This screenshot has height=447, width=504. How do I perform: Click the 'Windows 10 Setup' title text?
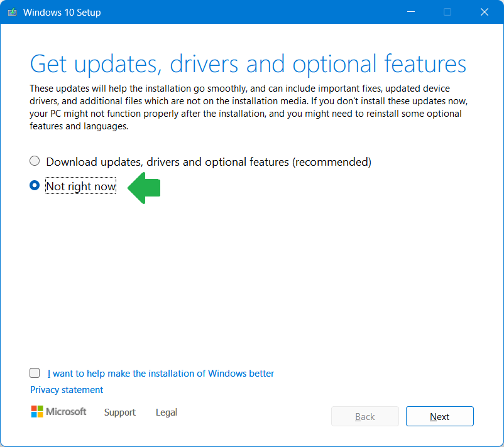coord(62,12)
